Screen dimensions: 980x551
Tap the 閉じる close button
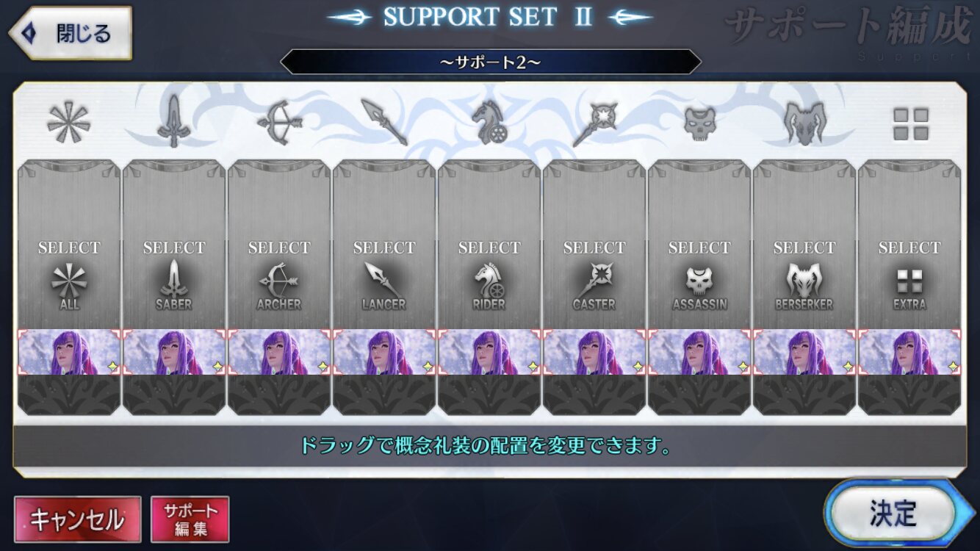(71, 33)
